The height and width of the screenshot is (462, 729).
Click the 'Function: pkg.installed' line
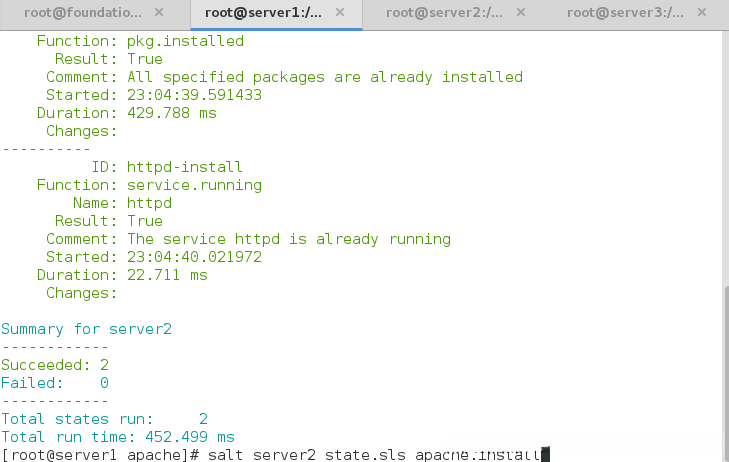coord(140,41)
